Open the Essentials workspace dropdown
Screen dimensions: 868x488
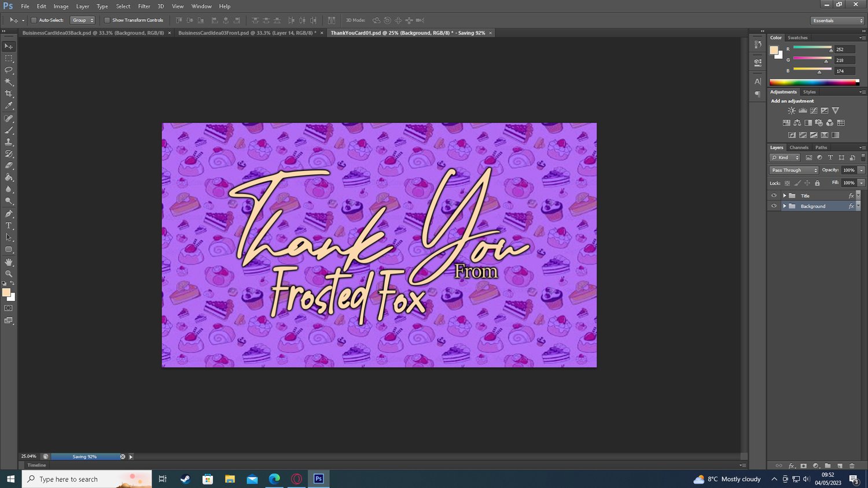[x=837, y=21]
